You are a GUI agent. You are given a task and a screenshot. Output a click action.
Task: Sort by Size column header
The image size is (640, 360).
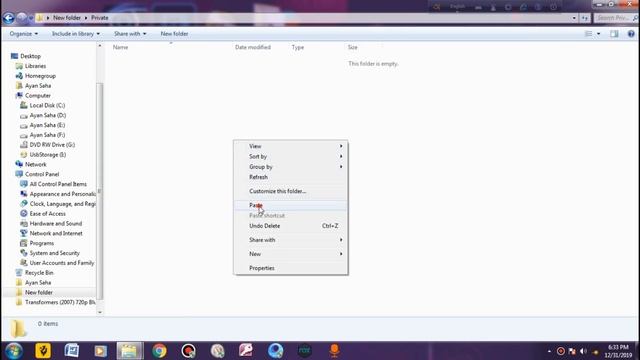[353, 47]
